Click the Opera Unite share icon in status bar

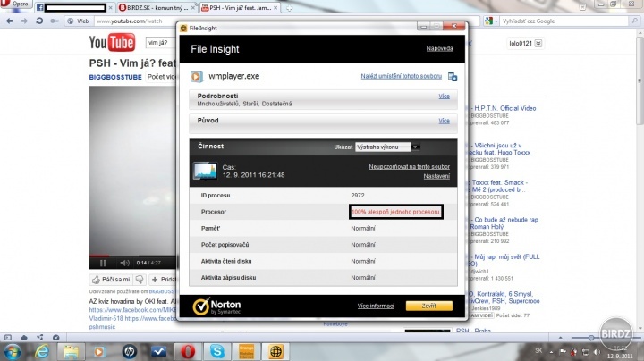point(40,337)
